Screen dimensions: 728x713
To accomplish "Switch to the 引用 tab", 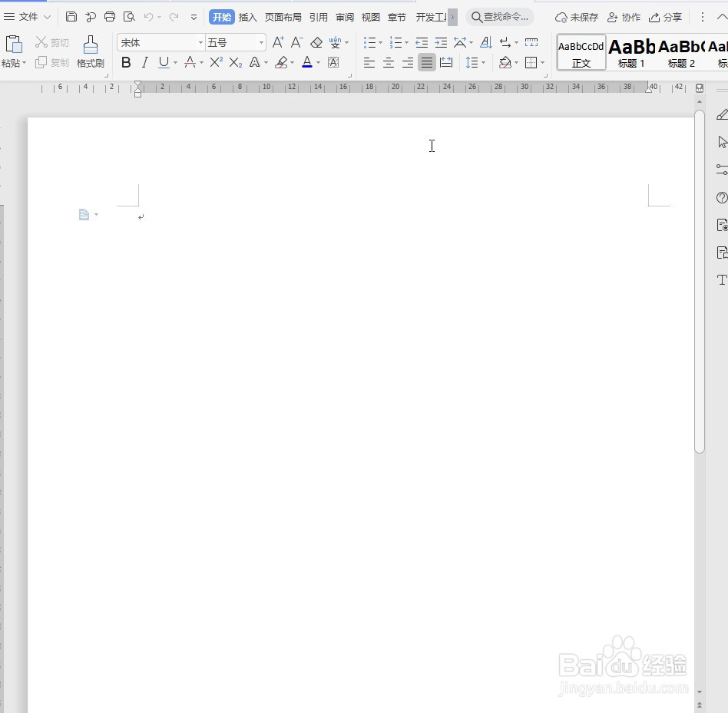I will click(319, 17).
